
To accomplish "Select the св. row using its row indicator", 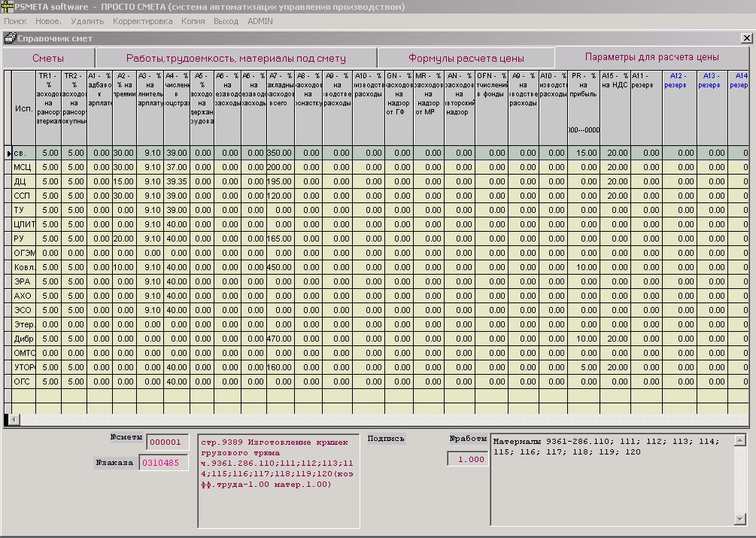I will (x=8, y=153).
